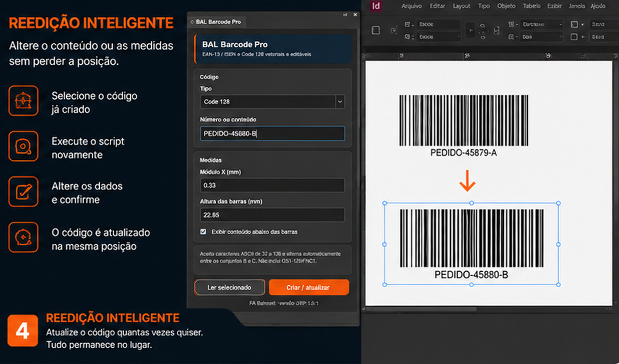Click the chevron arrow of the Tipo combo box
Image resolution: width=619 pixels, height=364 pixels.
[340, 102]
